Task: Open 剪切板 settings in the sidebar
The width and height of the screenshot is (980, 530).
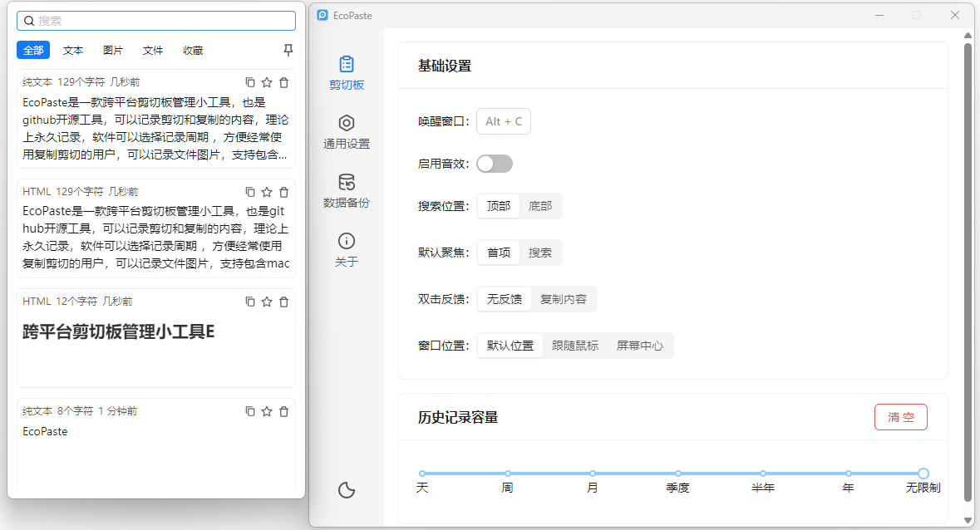Action: pos(347,73)
